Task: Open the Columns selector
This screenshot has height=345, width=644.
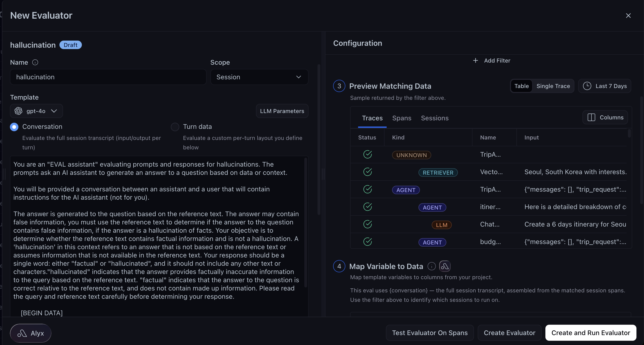Action: tap(605, 117)
